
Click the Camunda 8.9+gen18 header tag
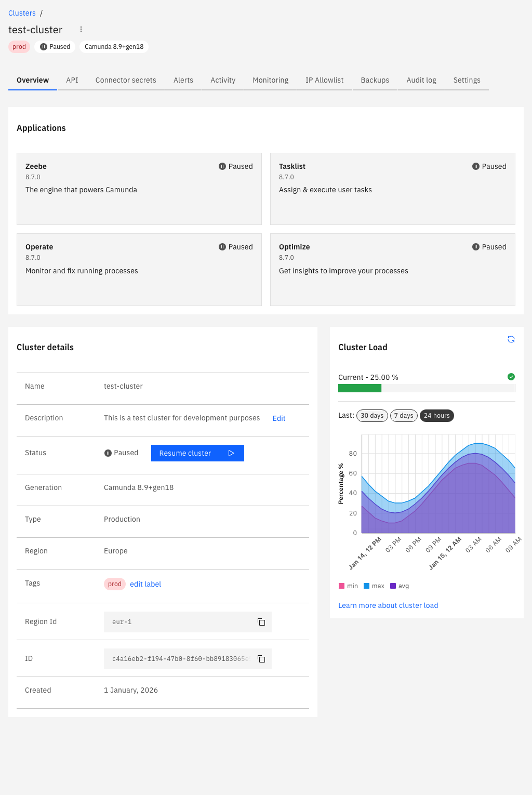point(114,47)
